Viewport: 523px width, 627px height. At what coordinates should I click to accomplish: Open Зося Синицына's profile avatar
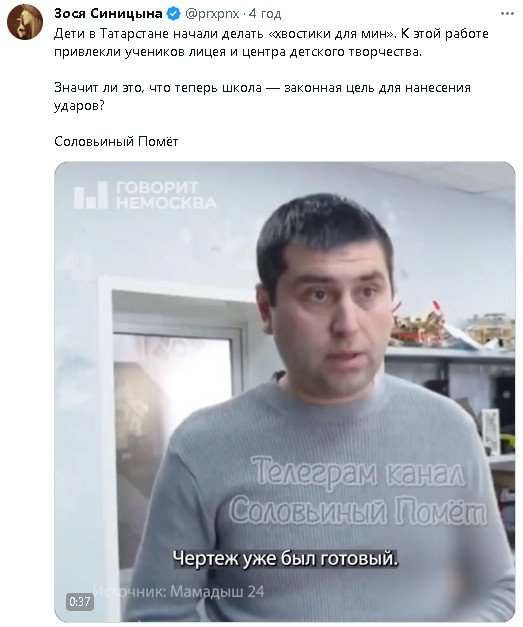[x=25, y=22]
